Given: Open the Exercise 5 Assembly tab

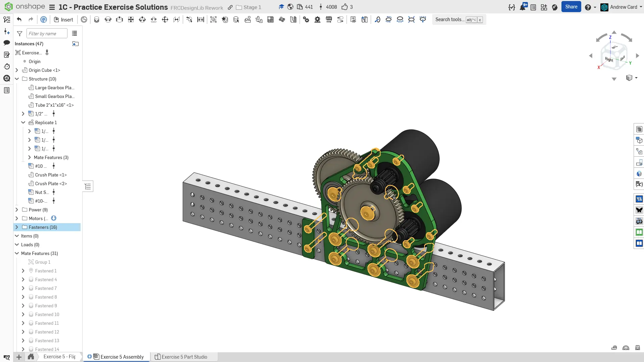Looking at the screenshot, I should point(122,357).
